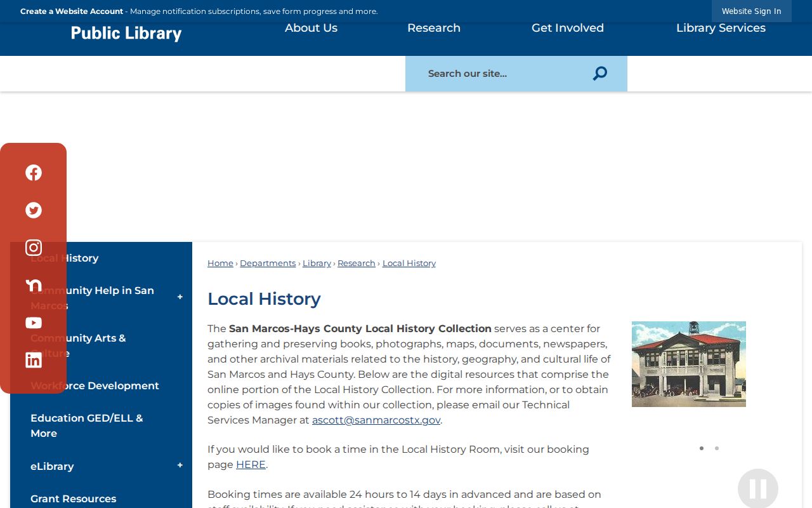Image resolution: width=812 pixels, height=508 pixels.
Task: Open Workforce Development in the sidebar
Action: (95, 385)
